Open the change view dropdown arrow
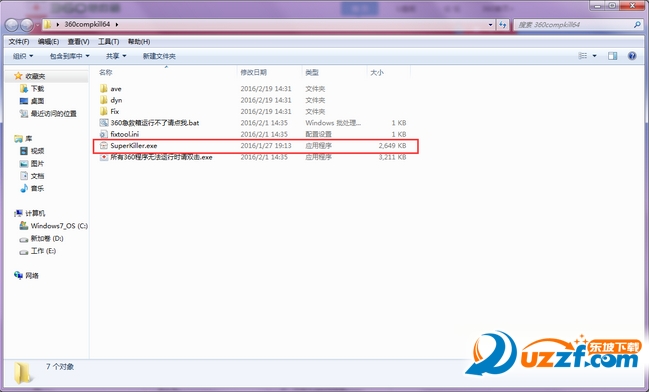Screen dimensions: 649x392 pos(595,56)
